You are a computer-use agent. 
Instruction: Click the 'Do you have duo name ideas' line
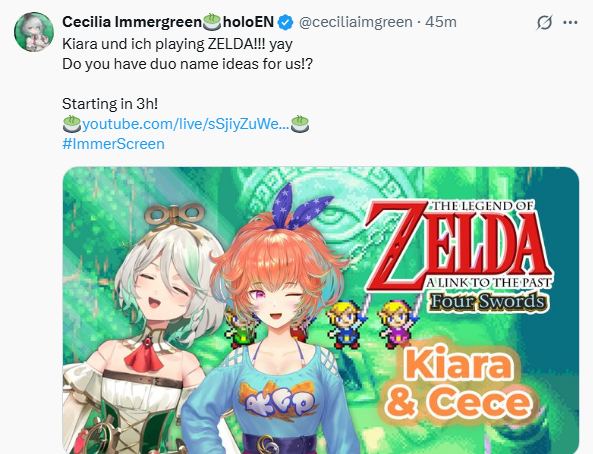click(x=188, y=64)
